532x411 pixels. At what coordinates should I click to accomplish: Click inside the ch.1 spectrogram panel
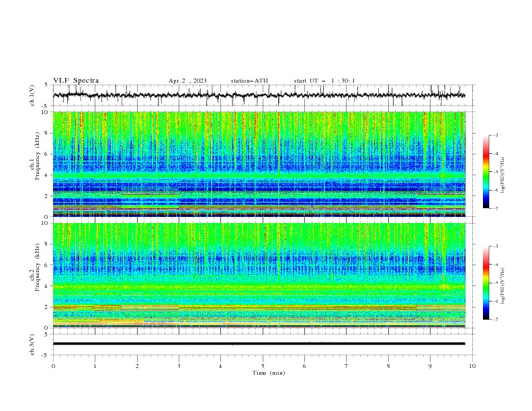point(259,164)
